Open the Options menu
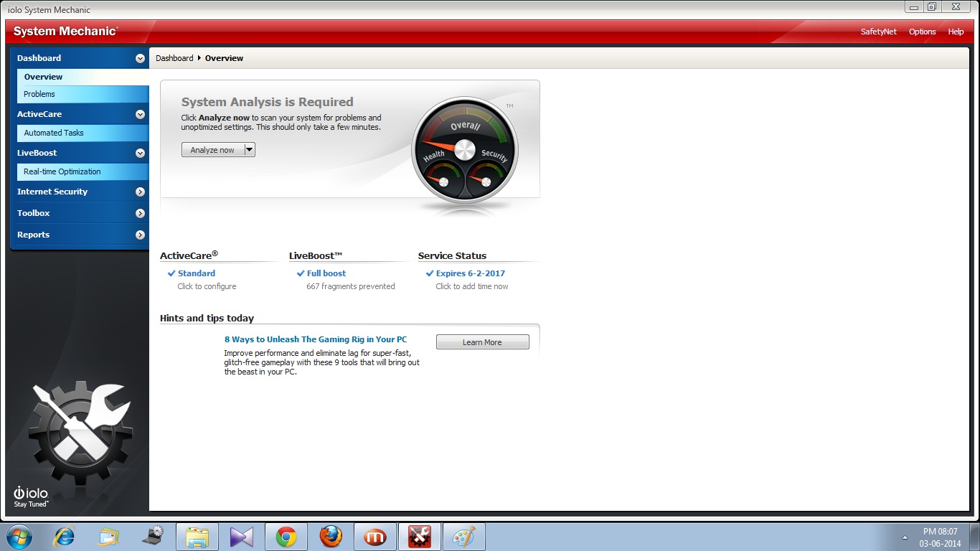The height and width of the screenshot is (551, 980). (922, 32)
